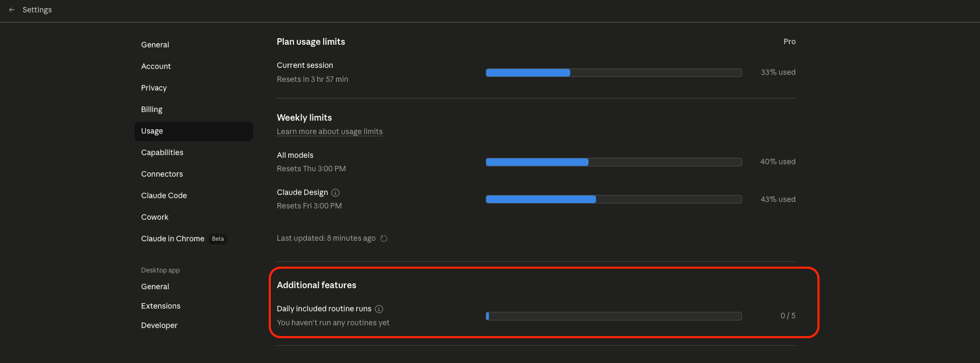Click the 'Current session' label
Image resolution: width=980 pixels, height=363 pixels.
305,65
